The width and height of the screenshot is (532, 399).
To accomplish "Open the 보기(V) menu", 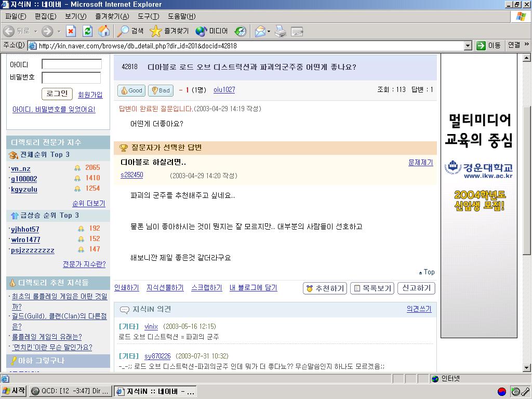I will [x=76, y=16].
